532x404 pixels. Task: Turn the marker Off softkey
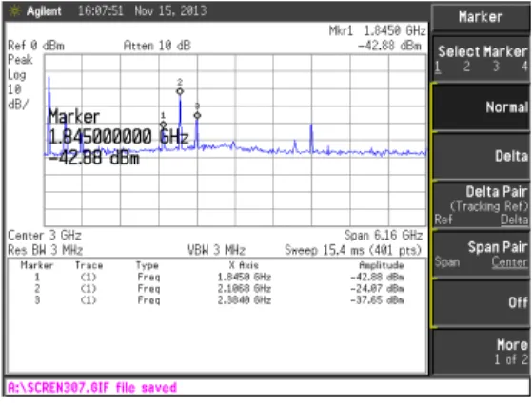(481, 302)
